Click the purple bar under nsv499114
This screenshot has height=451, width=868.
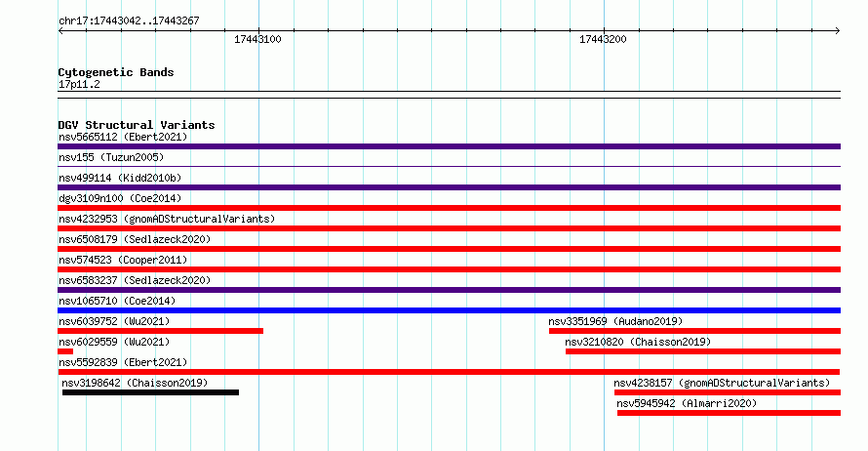[449, 187]
